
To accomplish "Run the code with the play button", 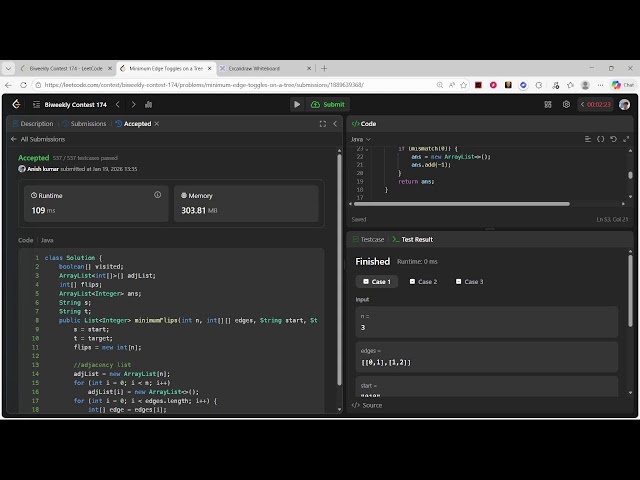I will pos(297,104).
